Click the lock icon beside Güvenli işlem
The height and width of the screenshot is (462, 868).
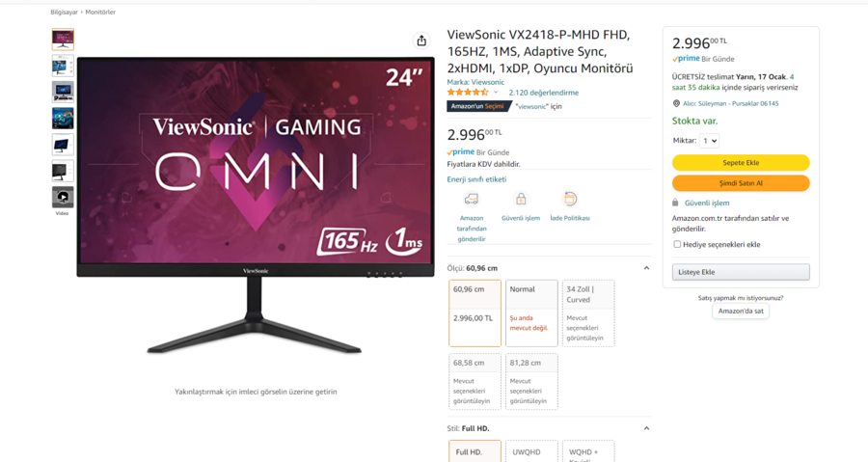tap(675, 203)
